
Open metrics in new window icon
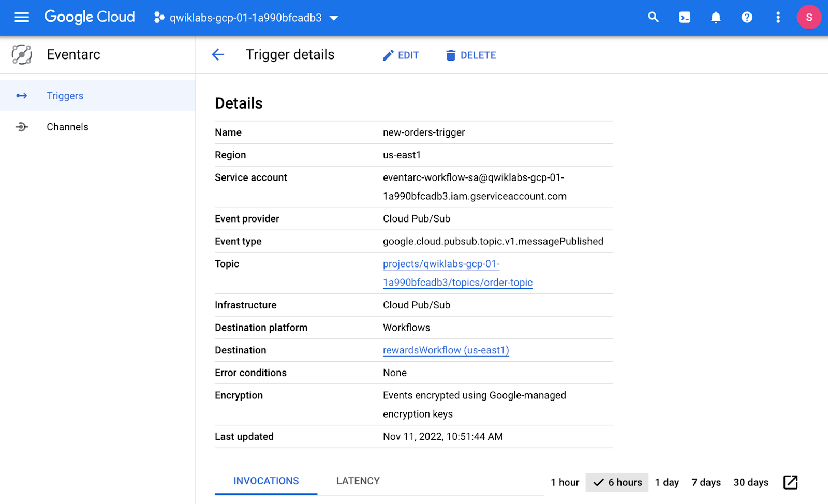pyautogui.click(x=790, y=482)
